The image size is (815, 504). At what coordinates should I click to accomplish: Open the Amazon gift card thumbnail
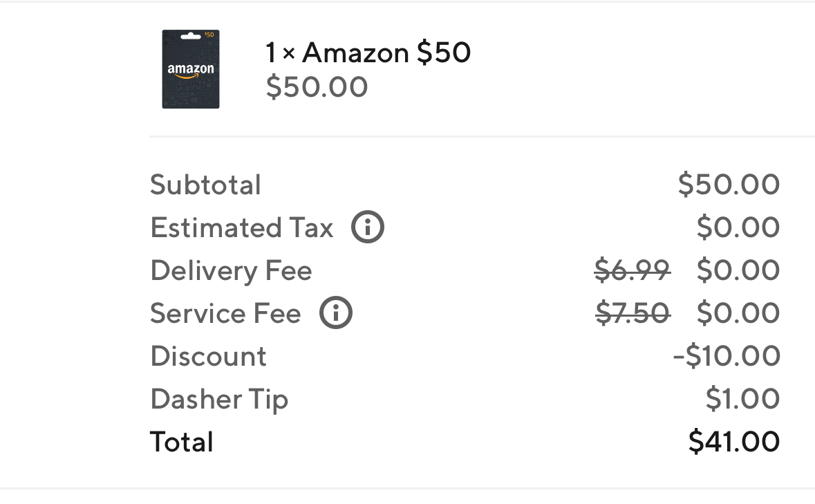click(191, 69)
